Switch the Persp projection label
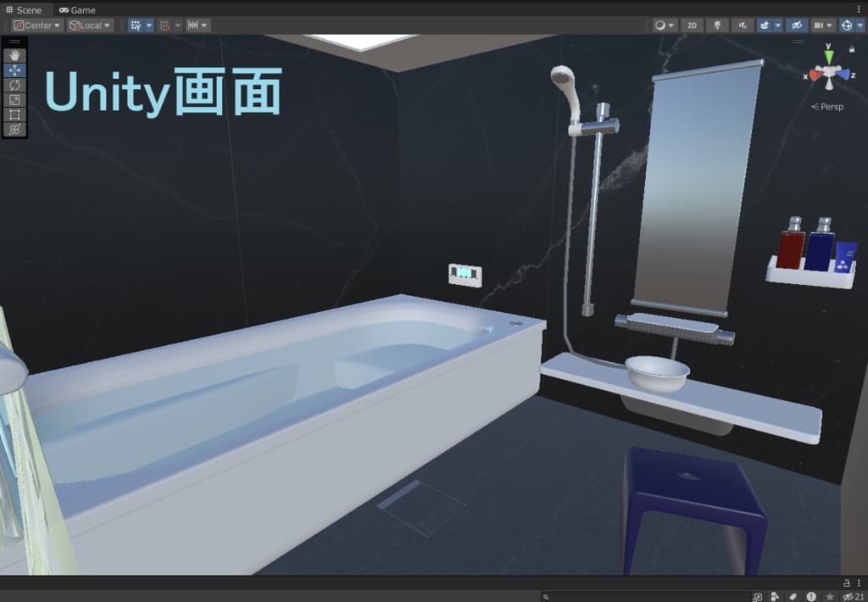The image size is (868, 602). click(827, 107)
